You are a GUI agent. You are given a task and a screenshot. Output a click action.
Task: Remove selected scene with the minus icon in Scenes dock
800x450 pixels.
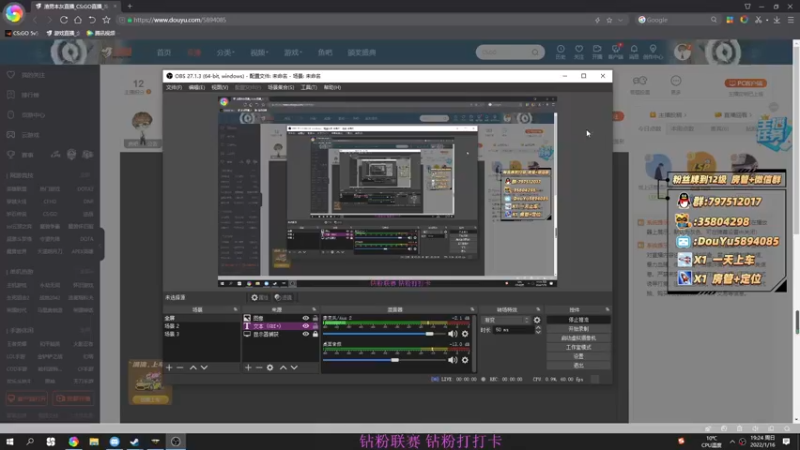(180, 367)
